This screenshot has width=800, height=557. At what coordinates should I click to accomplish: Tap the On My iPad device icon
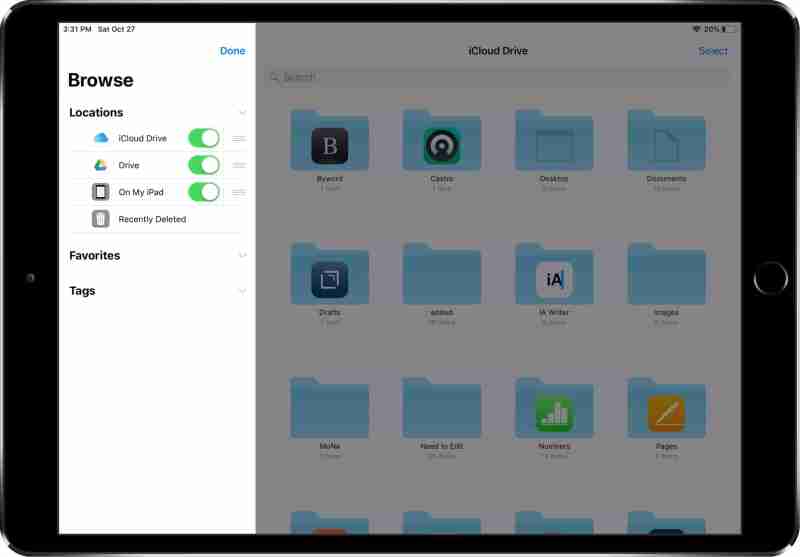101,192
